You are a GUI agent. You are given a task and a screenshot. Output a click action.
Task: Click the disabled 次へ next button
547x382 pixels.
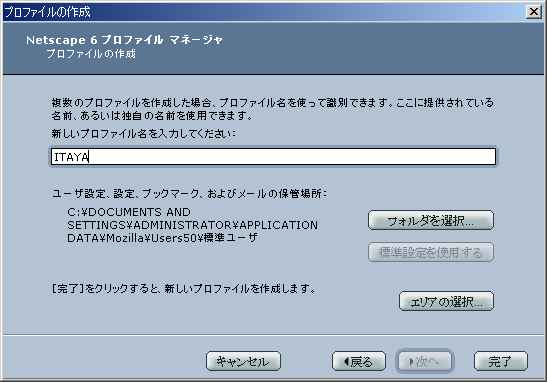click(x=424, y=361)
